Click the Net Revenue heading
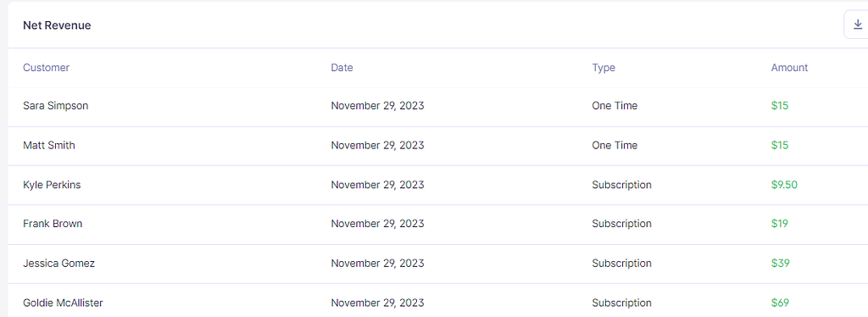The width and height of the screenshot is (868, 317). point(57,25)
